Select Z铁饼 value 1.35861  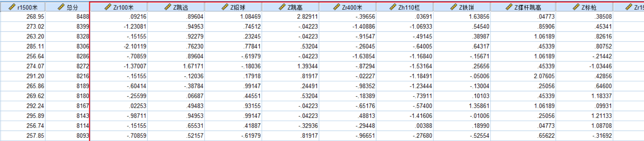462,106
